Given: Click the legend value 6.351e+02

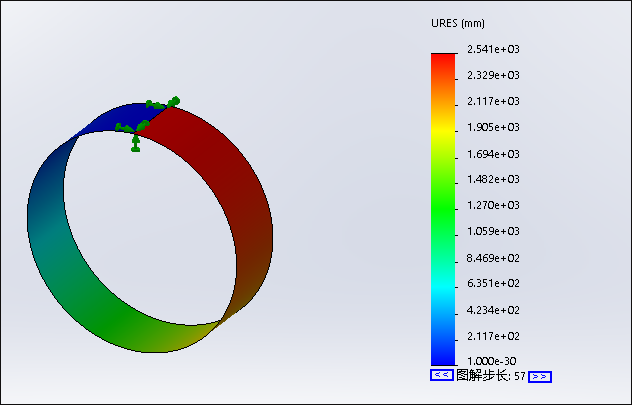Looking at the screenshot, I should (493, 283).
